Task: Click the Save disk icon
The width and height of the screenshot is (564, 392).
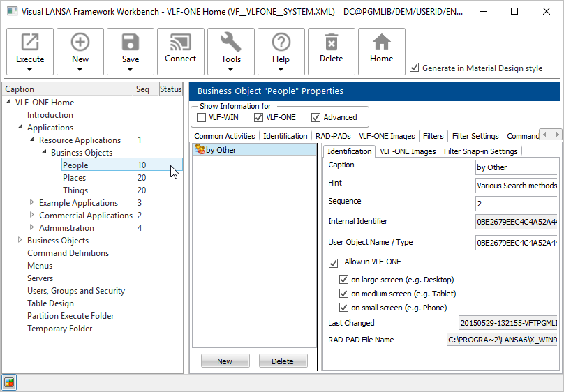Action: click(131, 43)
